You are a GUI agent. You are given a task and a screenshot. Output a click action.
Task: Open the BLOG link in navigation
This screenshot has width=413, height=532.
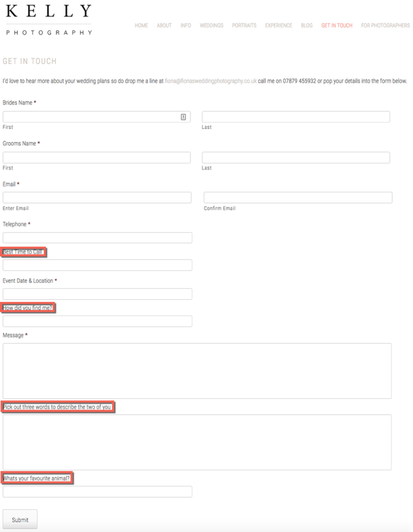coord(306,25)
